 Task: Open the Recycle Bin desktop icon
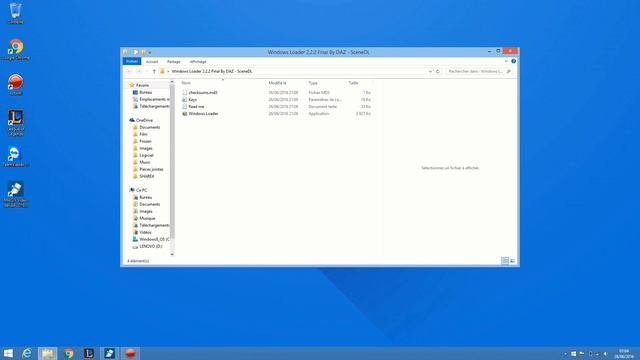click(16, 13)
